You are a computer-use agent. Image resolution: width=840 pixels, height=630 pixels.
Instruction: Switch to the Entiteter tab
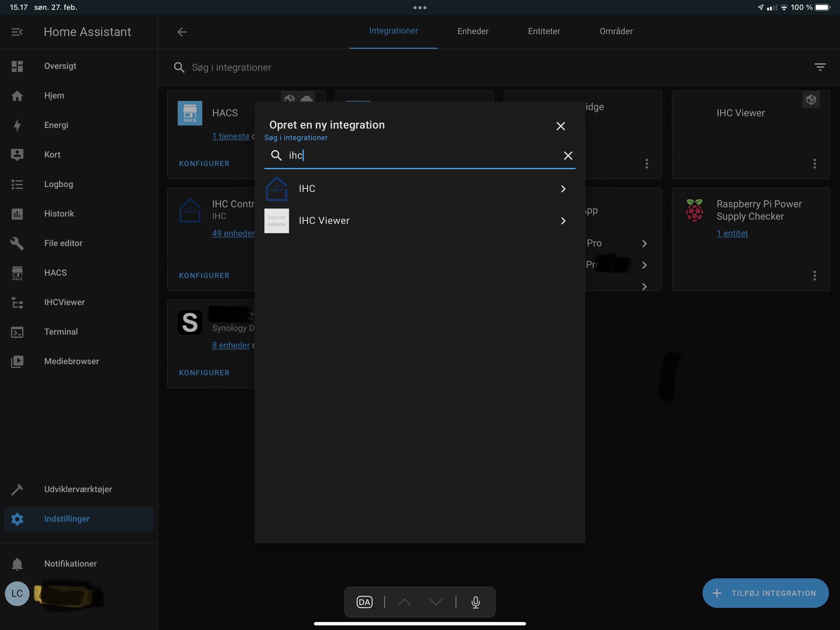point(544,31)
